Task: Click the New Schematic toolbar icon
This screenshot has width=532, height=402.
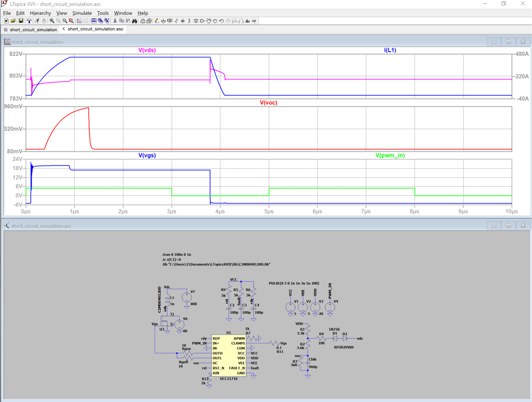Action: click(x=6, y=21)
